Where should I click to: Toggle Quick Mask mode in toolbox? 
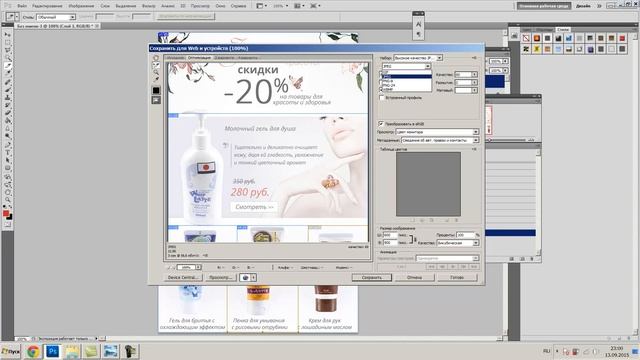coord(7,224)
